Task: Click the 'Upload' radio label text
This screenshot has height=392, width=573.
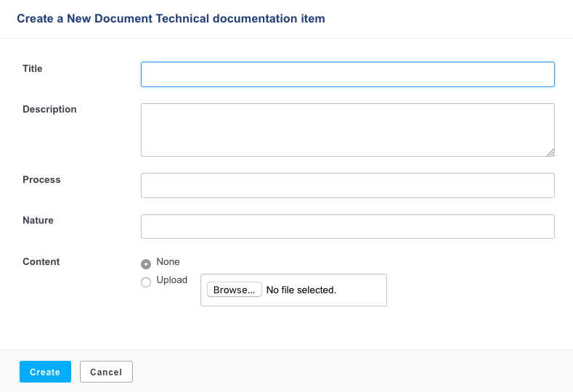Action: 171,279
